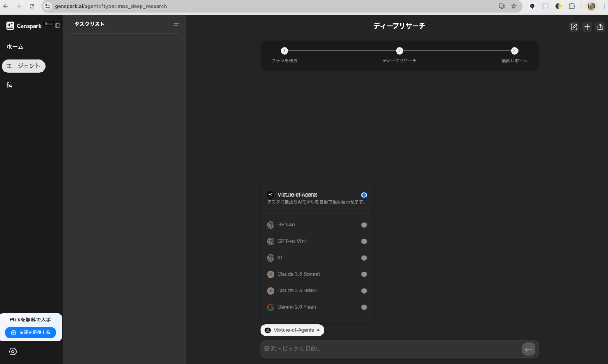
Task: Click the Beta badge next to Genspark
Action: tap(49, 24)
